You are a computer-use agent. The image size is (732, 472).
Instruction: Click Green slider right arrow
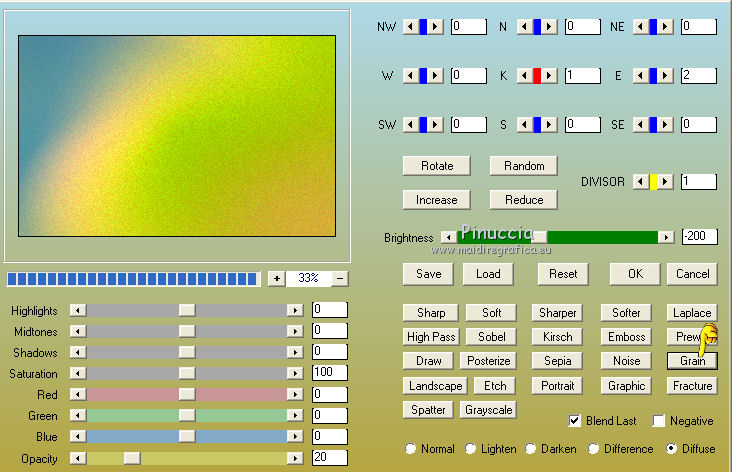coord(295,416)
